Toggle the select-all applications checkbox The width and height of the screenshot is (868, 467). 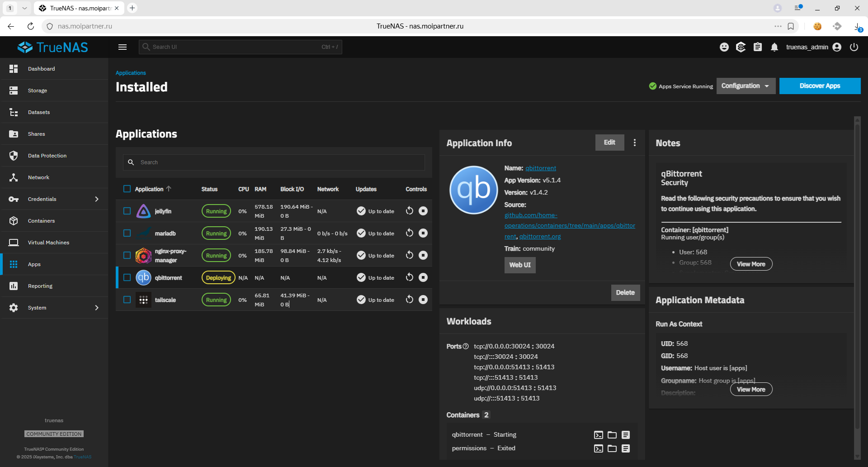point(127,189)
